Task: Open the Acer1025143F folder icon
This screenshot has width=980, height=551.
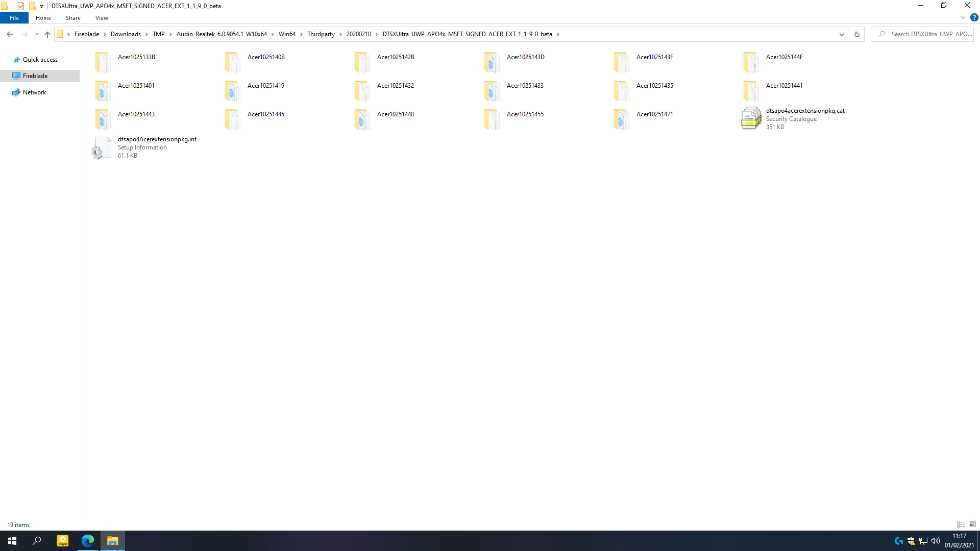Action: pyautogui.click(x=621, y=62)
